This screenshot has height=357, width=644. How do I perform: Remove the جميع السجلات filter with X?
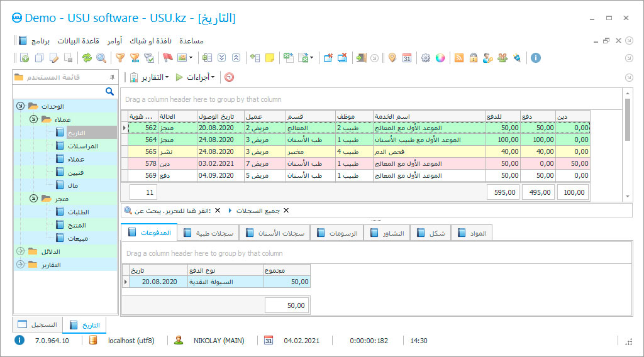[x=286, y=211]
